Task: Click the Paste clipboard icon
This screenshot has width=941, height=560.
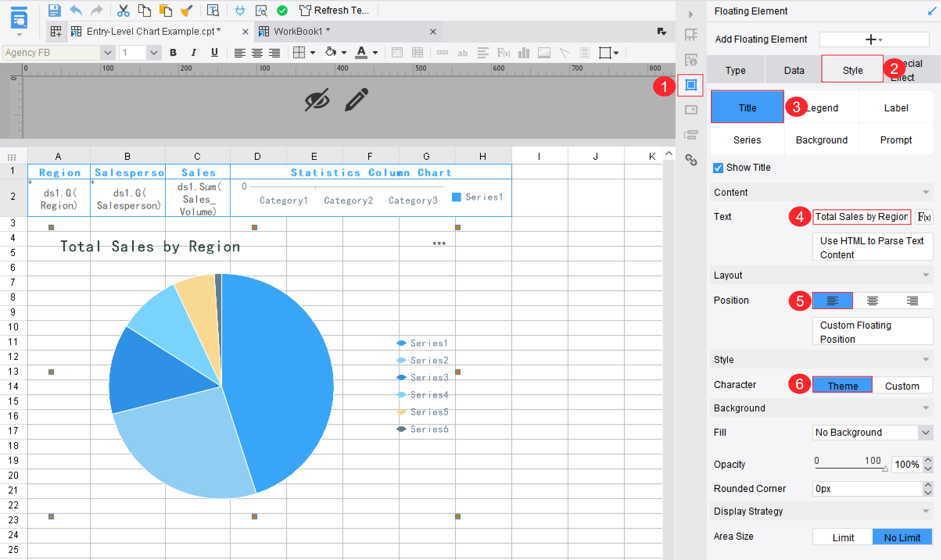Action: pyautogui.click(x=166, y=11)
